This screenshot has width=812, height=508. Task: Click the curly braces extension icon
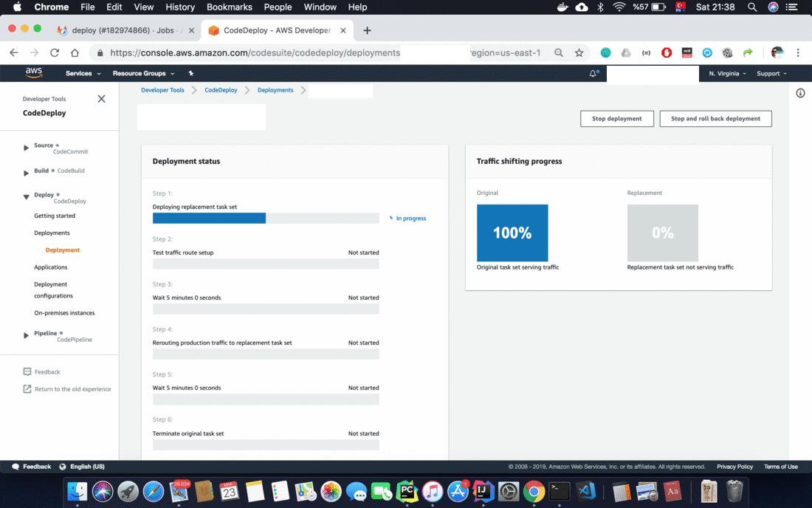(647, 53)
